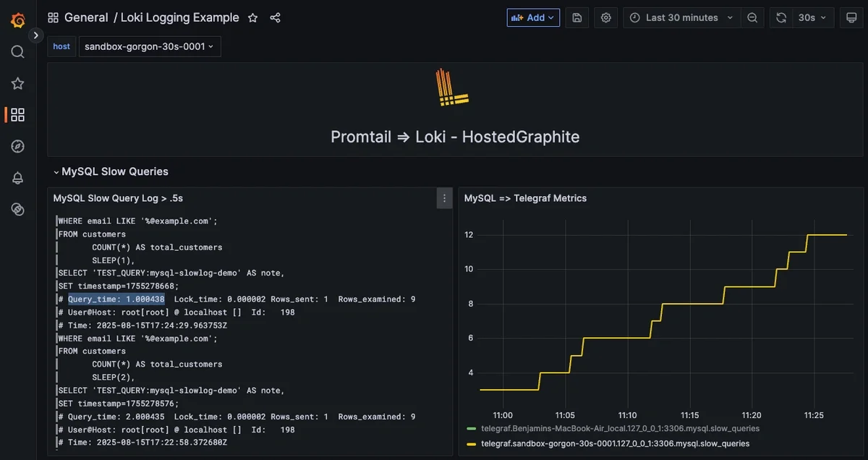Click the yellow legend color swatch

tap(472, 443)
